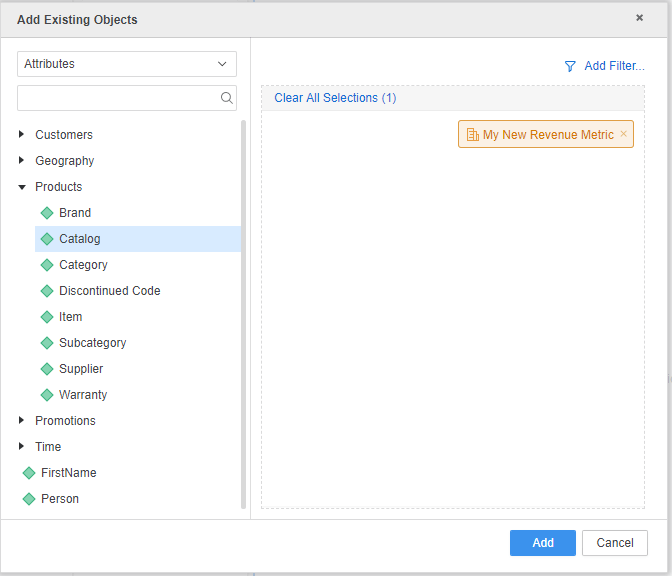Image resolution: width=672 pixels, height=576 pixels.
Task: Click the Person attribute diamond icon
Action: coord(29,499)
